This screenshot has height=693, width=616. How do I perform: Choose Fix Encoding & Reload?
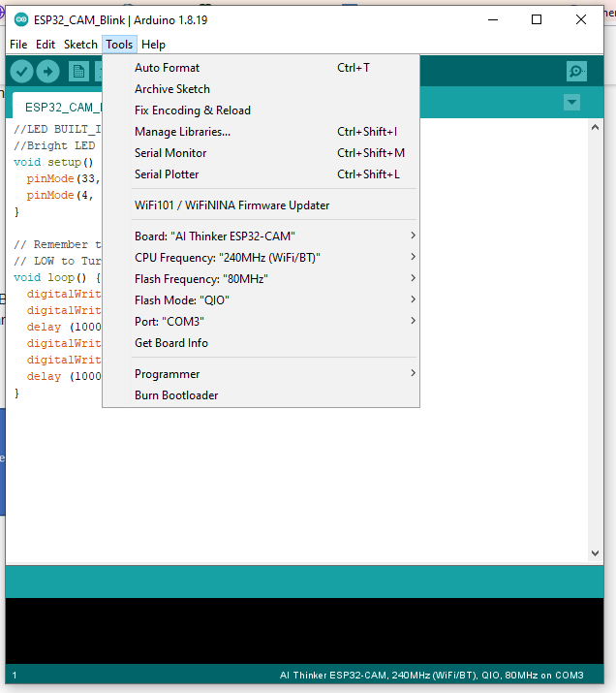[x=261, y=110]
